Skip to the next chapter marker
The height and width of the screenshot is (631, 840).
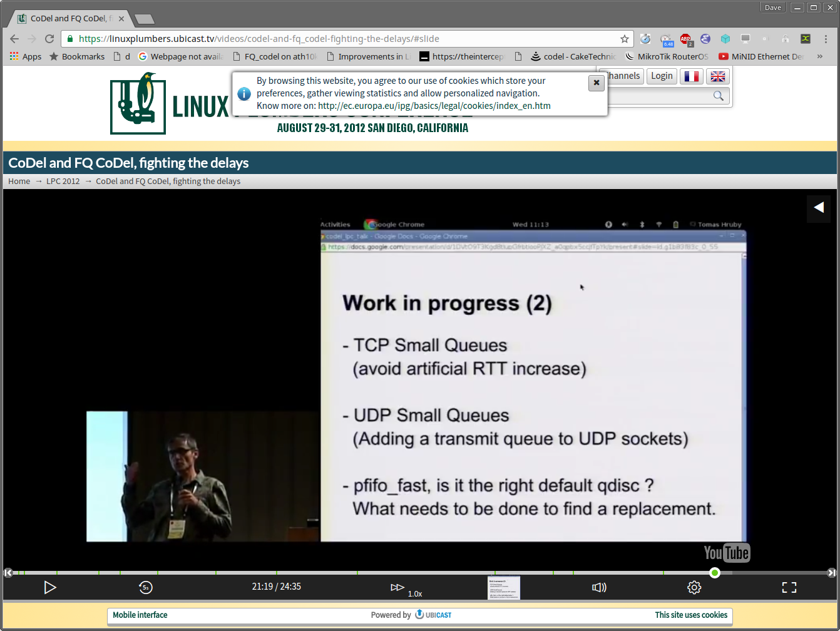[x=831, y=572]
